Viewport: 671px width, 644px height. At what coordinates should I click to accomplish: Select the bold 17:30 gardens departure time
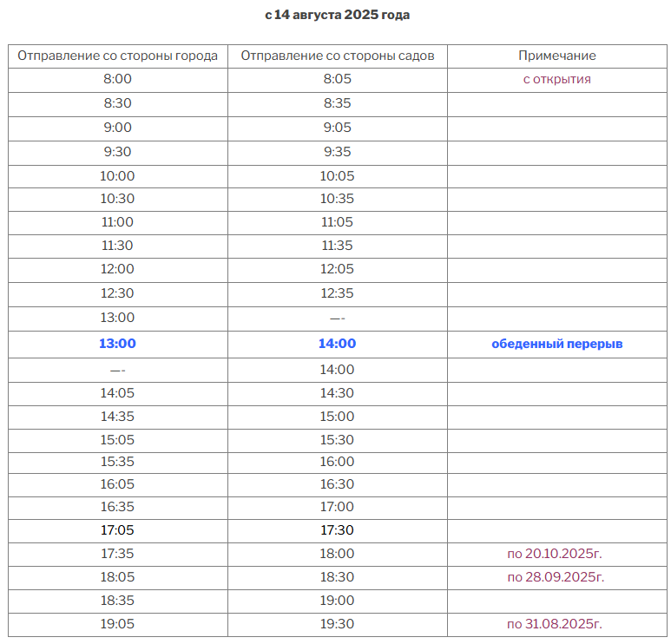337,530
